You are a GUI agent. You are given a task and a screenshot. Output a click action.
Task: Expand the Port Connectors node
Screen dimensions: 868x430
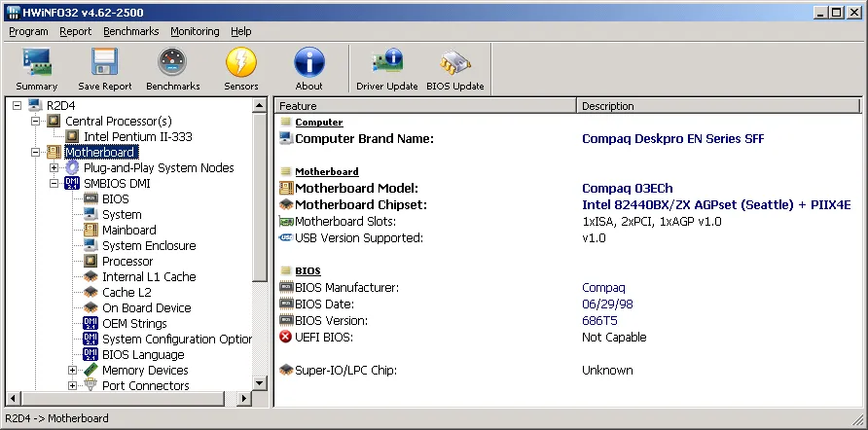(x=73, y=385)
